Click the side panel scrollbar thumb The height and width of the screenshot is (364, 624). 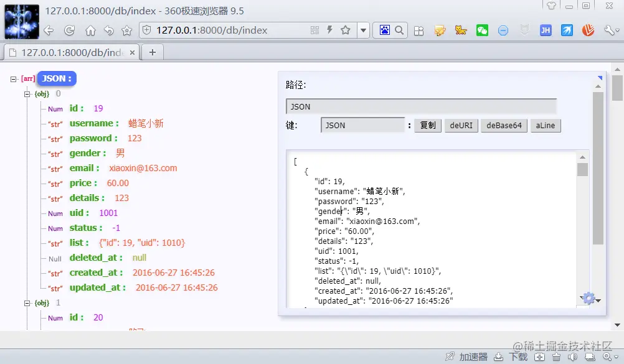click(598, 168)
